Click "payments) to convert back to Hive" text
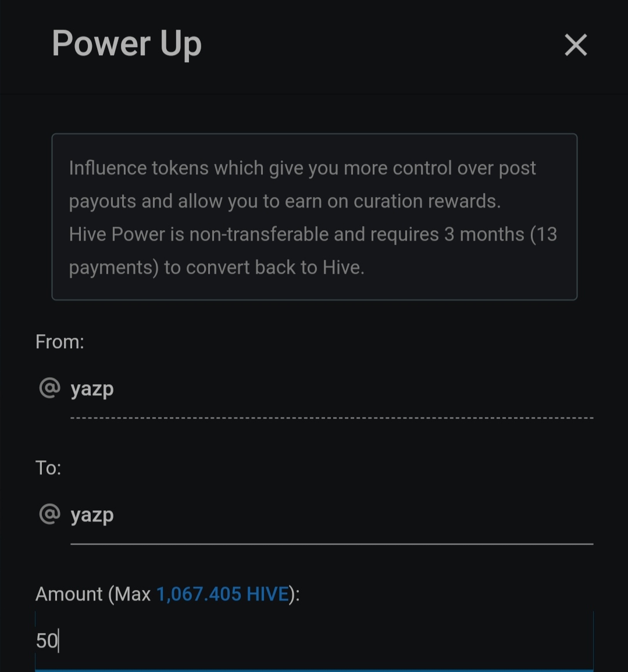The height and width of the screenshot is (672, 628). [x=216, y=267]
